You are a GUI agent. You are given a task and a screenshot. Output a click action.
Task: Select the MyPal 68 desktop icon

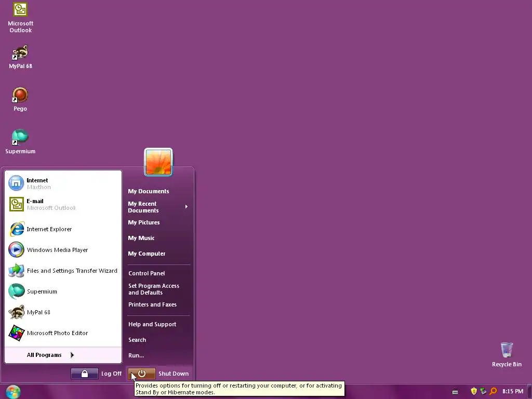tap(20, 57)
